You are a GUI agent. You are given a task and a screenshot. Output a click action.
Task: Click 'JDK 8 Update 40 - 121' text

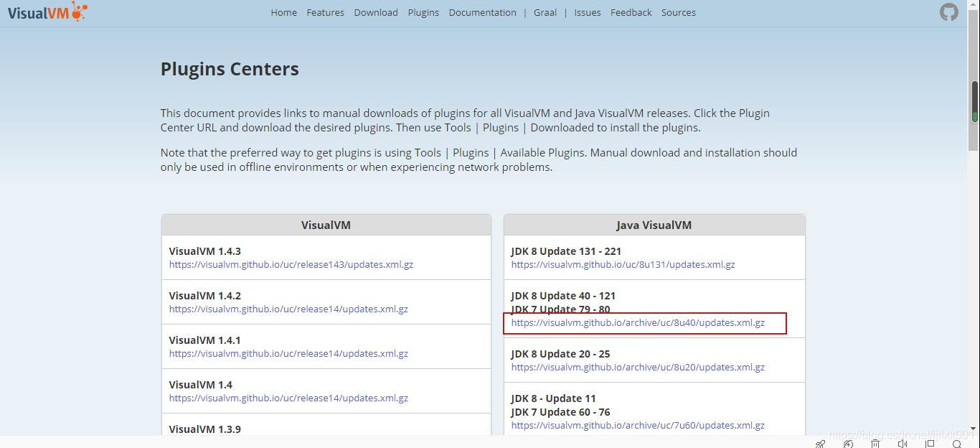click(563, 296)
